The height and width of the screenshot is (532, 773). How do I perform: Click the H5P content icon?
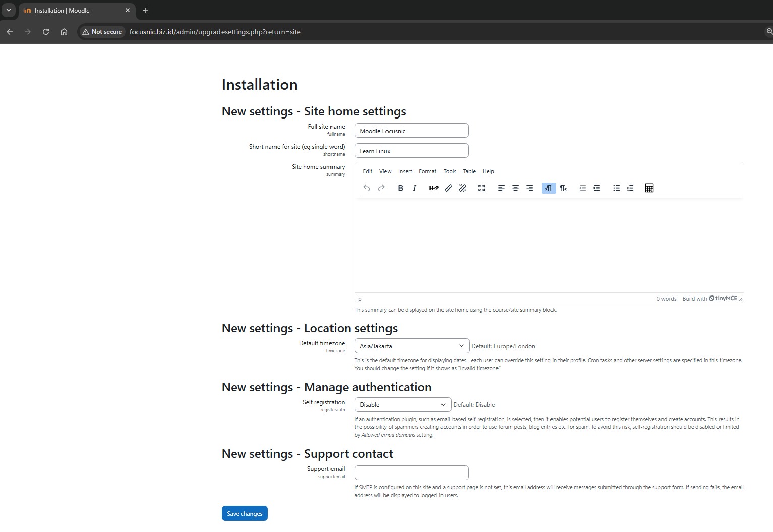[433, 188]
